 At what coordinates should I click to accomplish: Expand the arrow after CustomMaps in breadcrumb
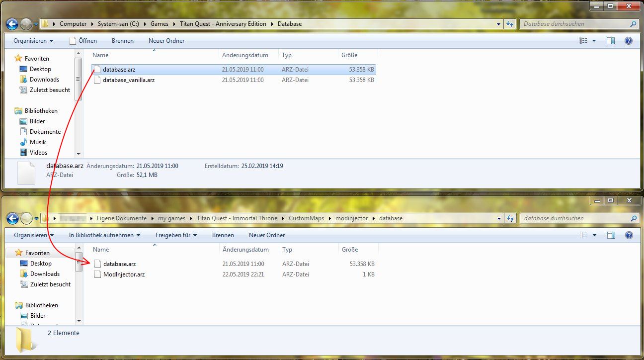tap(329, 218)
